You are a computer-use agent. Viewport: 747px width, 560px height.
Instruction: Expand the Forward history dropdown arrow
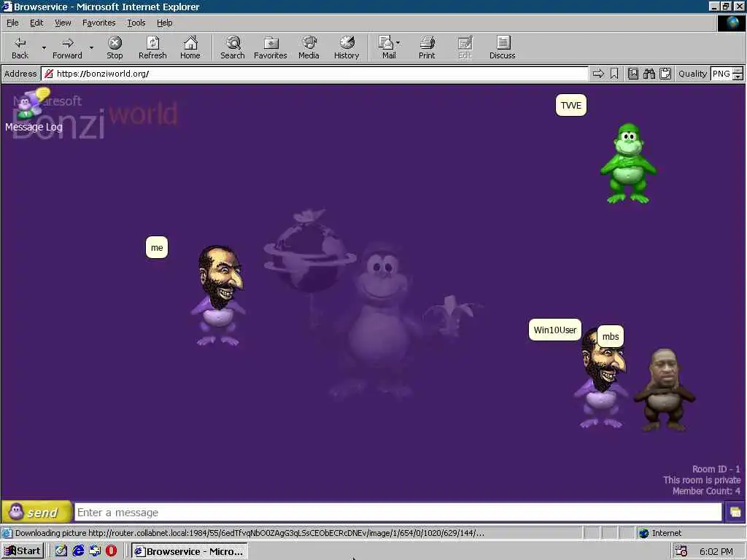click(x=91, y=47)
